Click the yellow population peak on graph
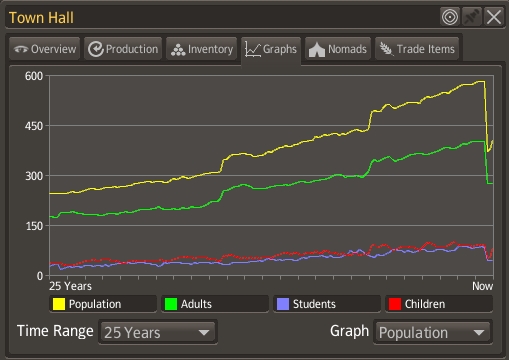 pos(480,81)
